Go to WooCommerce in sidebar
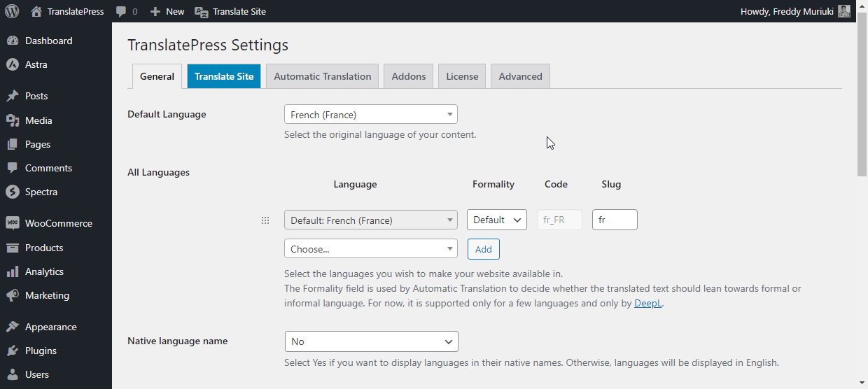868x389 pixels. [x=58, y=223]
